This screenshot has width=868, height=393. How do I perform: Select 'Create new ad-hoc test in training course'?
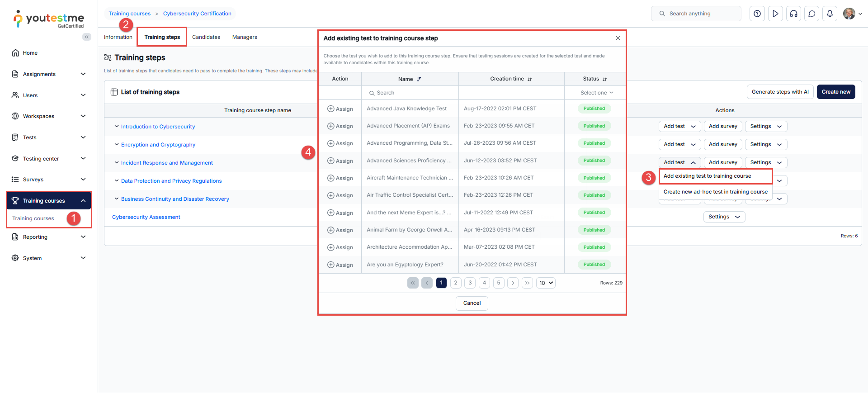[x=715, y=192]
